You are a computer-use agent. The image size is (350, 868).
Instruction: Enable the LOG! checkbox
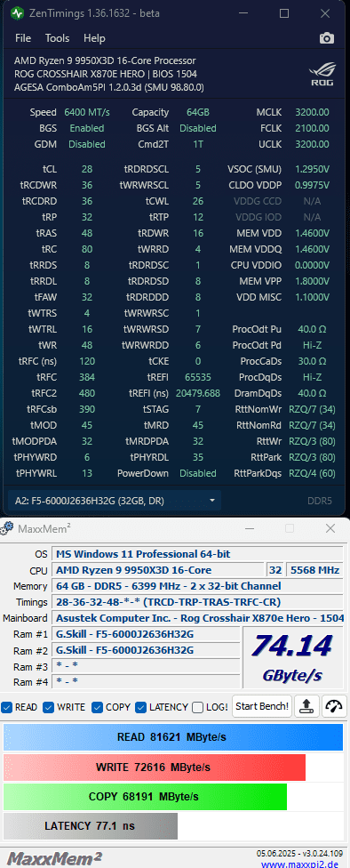197,707
